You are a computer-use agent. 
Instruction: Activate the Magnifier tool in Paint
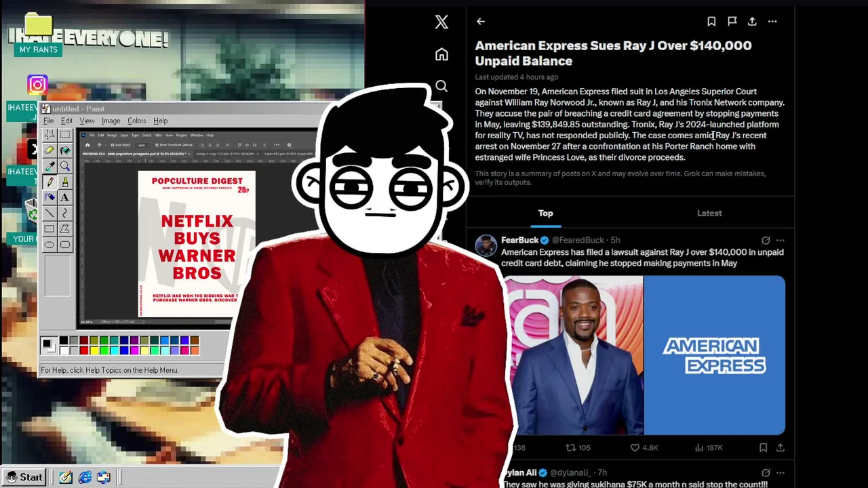[x=65, y=166]
